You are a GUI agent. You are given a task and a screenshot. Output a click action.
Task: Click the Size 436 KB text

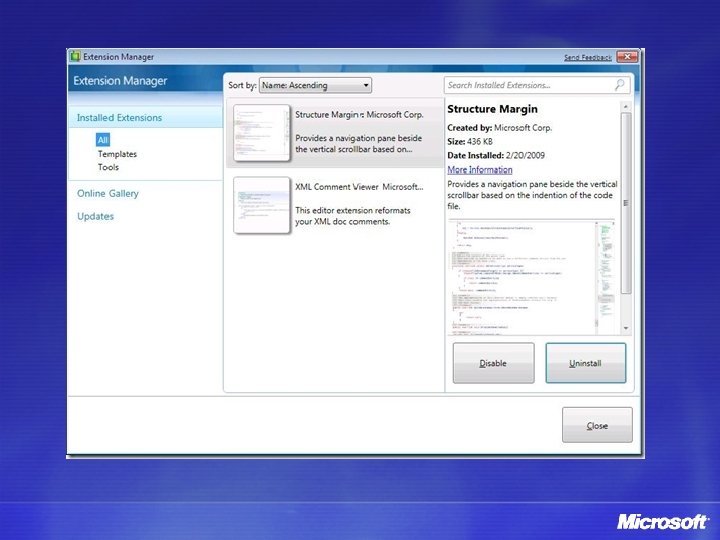point(470,141)
